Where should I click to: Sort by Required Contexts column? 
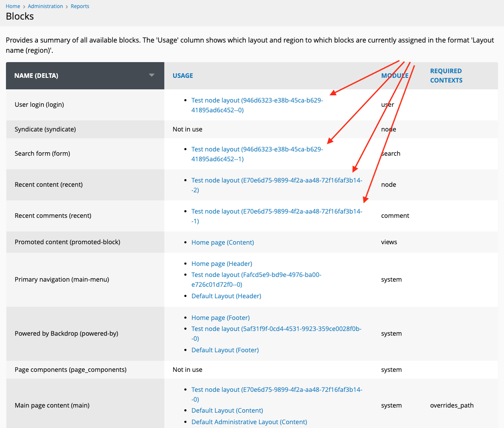pos(446,75)
